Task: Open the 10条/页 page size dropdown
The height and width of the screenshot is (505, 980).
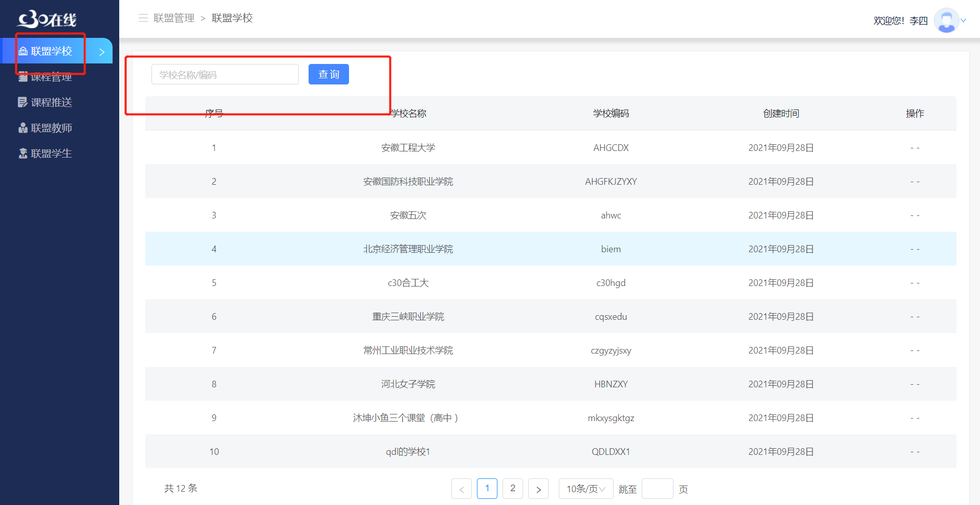Action: [x=586, y=489]
